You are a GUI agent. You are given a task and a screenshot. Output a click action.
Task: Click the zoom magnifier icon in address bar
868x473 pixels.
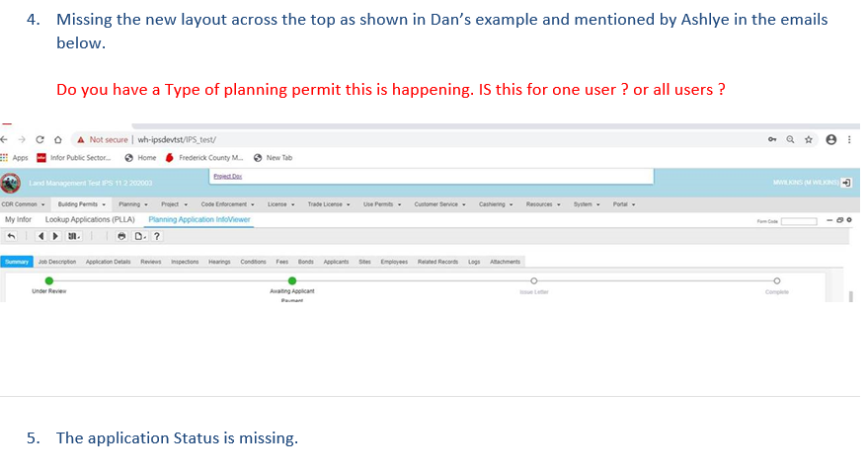791,139
